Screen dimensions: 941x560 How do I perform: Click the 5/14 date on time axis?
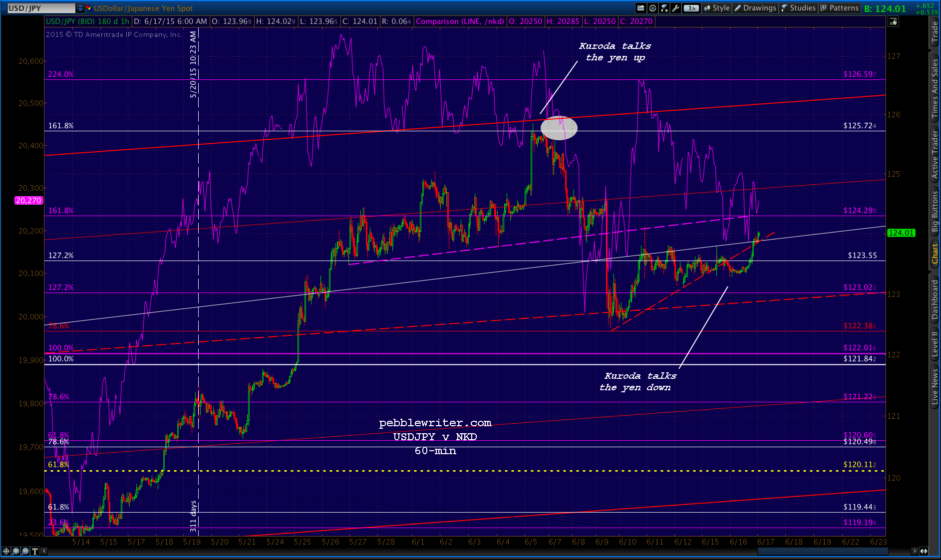tap(81, 542)
